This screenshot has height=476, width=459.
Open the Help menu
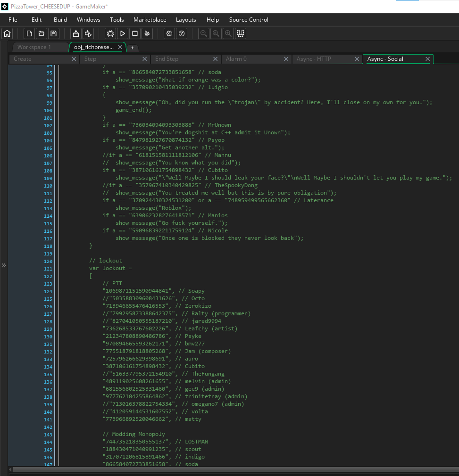(213, 20)
